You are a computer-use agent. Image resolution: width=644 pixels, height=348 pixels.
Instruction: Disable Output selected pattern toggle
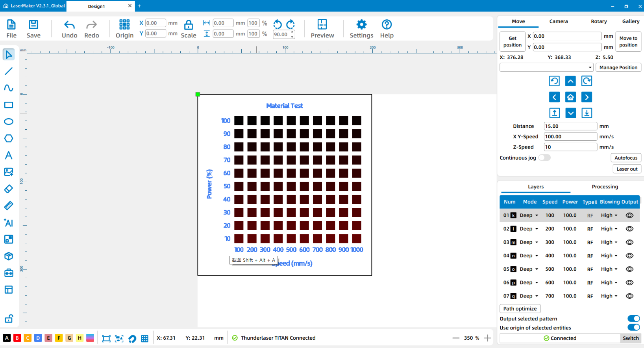coord(633,318)
